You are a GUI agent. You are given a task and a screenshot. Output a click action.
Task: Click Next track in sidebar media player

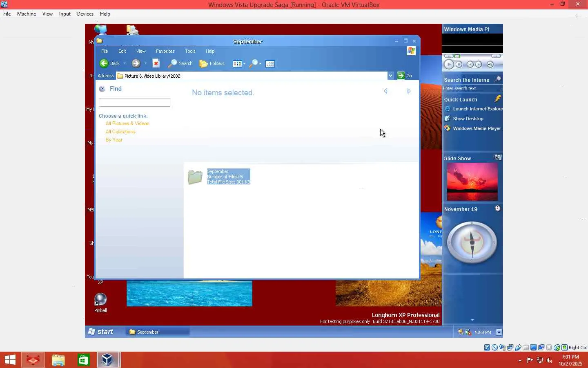click(x=479, y=64)
